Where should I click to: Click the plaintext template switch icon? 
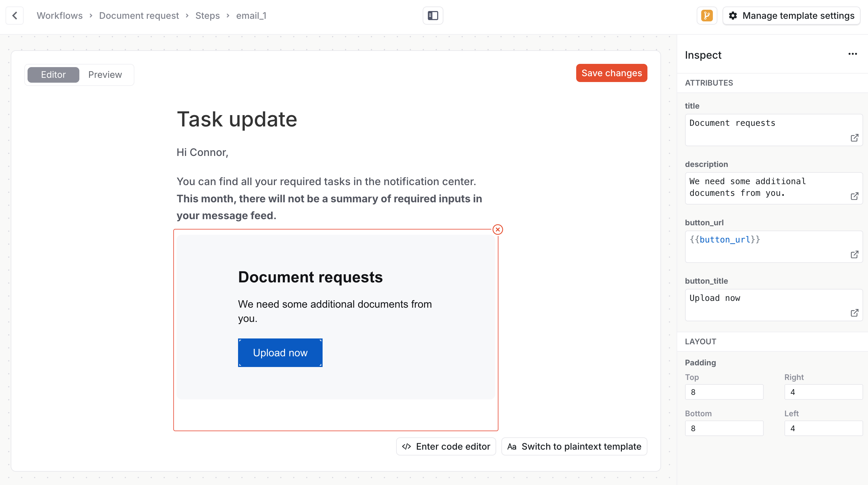512,446
